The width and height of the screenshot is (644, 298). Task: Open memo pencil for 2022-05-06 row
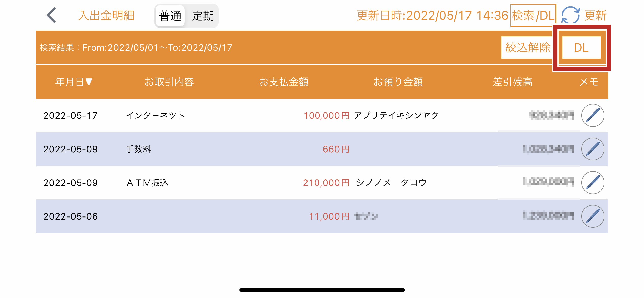pyautogui.click(x=593, y=216)
